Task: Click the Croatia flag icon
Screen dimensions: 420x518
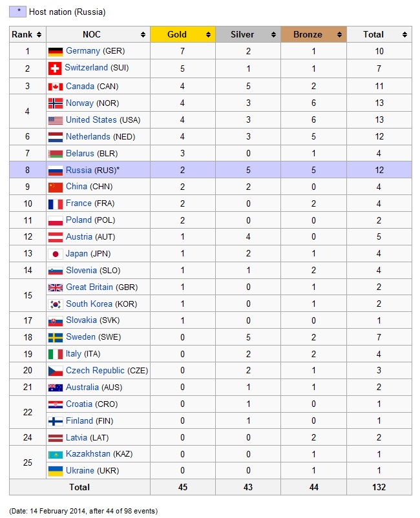Action: click(x=56, y=405)
